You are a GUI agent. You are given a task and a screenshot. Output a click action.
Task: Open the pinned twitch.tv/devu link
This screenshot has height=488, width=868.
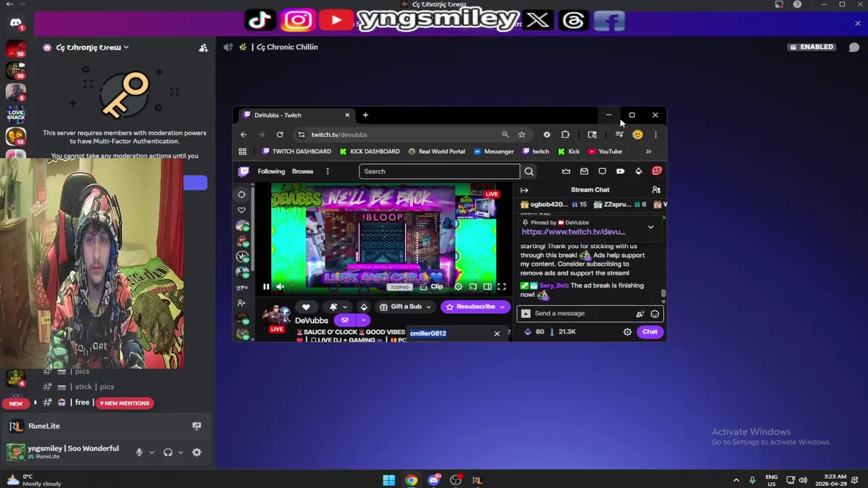pos(573,232)
